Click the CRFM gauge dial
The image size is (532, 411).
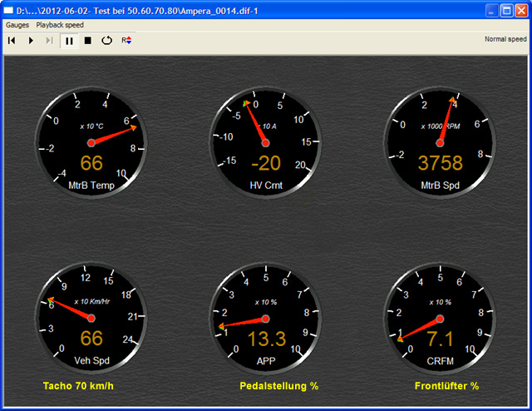(x=441, y=318)
